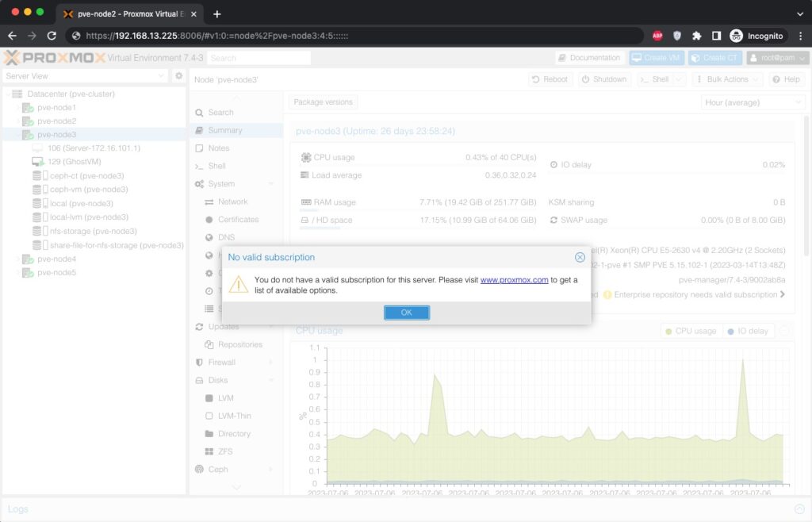Viewport: 812px width, 522px height.
Task: Collapse the System menu section
Action: pyautogui.click(x=271, y=184)
